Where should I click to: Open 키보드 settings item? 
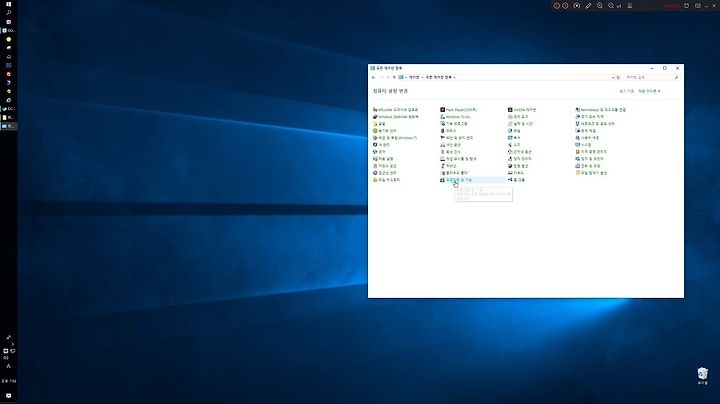515,173
